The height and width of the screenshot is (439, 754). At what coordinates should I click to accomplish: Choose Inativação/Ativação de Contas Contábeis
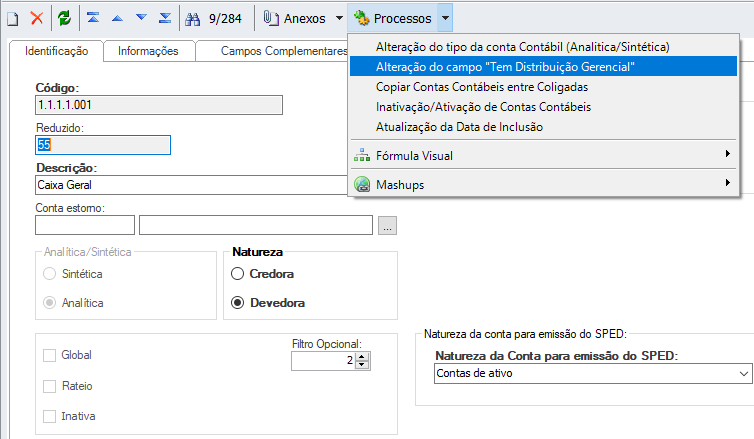pyautogui.click(x=543, y=107)
